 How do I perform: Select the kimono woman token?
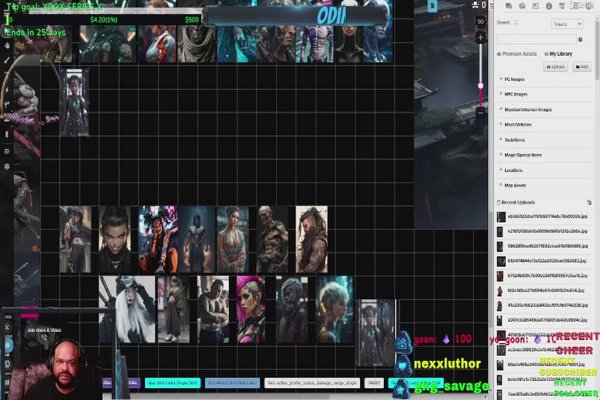233,240
